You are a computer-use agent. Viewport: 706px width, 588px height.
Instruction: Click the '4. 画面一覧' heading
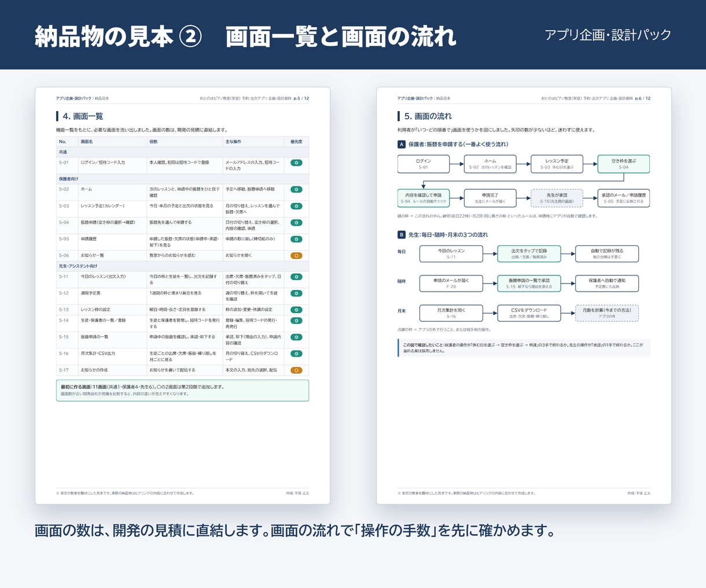[x=83, y=116]
